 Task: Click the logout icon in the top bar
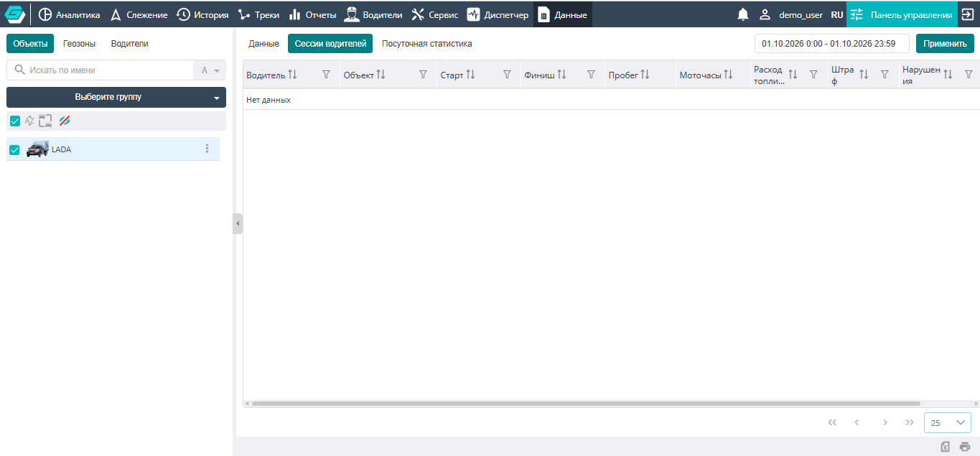click(966, 14)
